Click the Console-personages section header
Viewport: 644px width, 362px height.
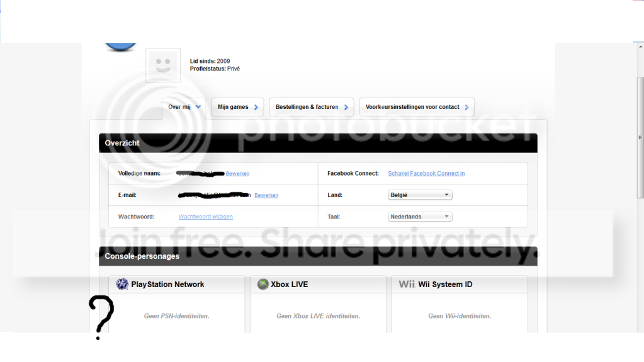[x=318, y=256]
